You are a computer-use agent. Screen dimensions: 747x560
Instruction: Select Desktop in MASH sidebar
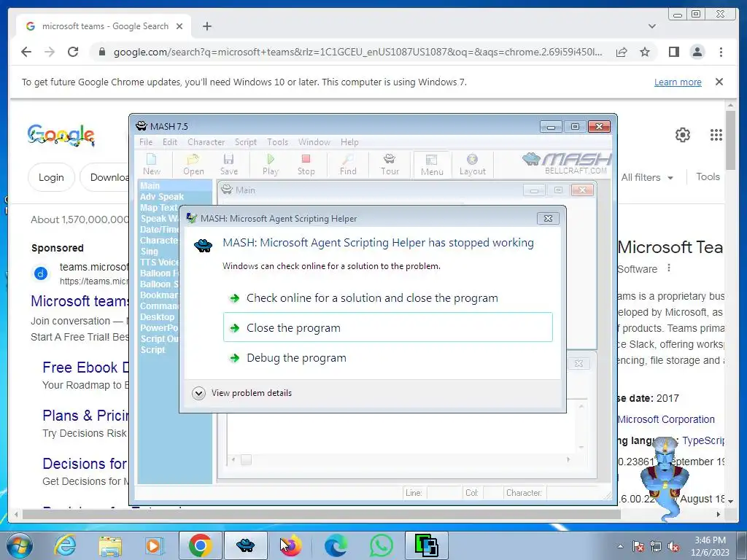157,316
